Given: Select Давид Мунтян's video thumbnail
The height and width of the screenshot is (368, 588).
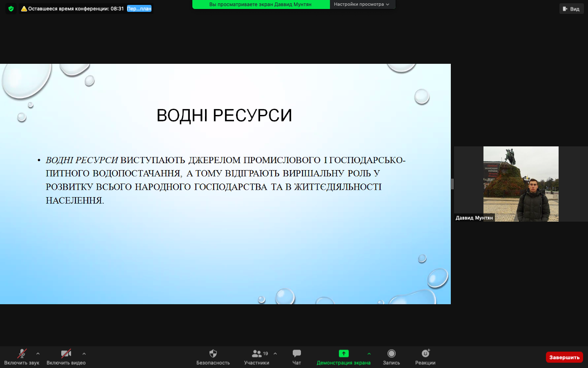Looking at the screenshot, I should [521, 184].
